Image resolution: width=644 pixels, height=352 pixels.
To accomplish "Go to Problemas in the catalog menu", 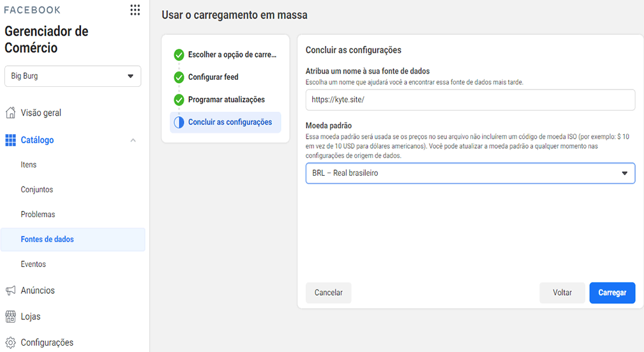I will 38,214.
